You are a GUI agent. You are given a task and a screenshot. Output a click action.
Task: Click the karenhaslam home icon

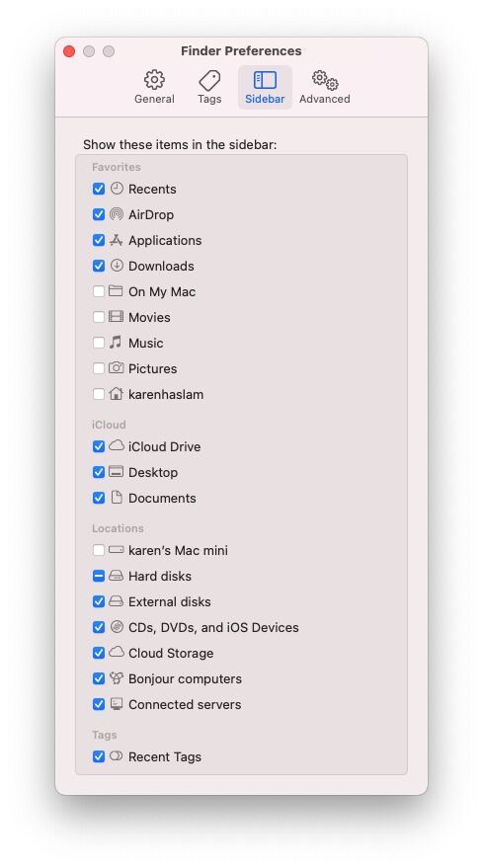116,394
